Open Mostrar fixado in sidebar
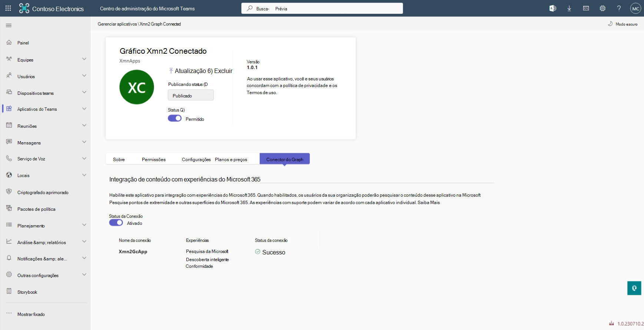This screenshot has height=330, width=644. pyautogui.click(x=31, y=314)
